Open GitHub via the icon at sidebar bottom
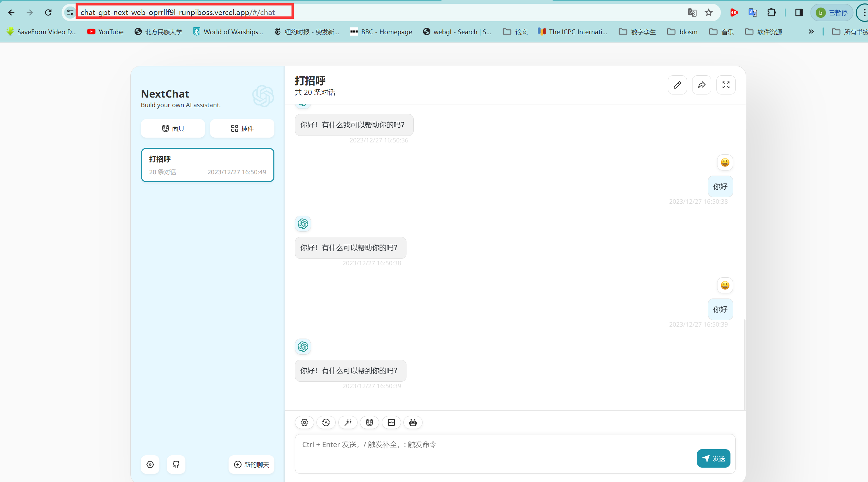The image size is (868, 482). click(x=176, y=464)
